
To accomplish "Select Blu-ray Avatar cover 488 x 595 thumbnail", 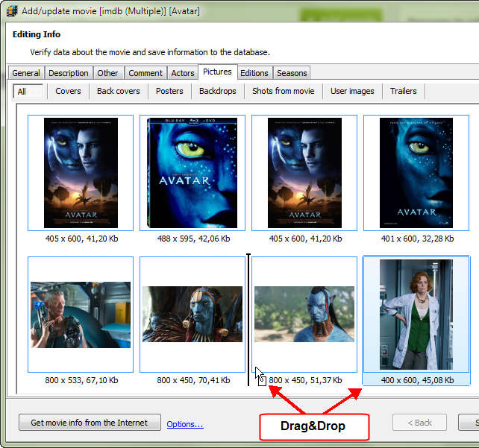I will tap(192, 173).
